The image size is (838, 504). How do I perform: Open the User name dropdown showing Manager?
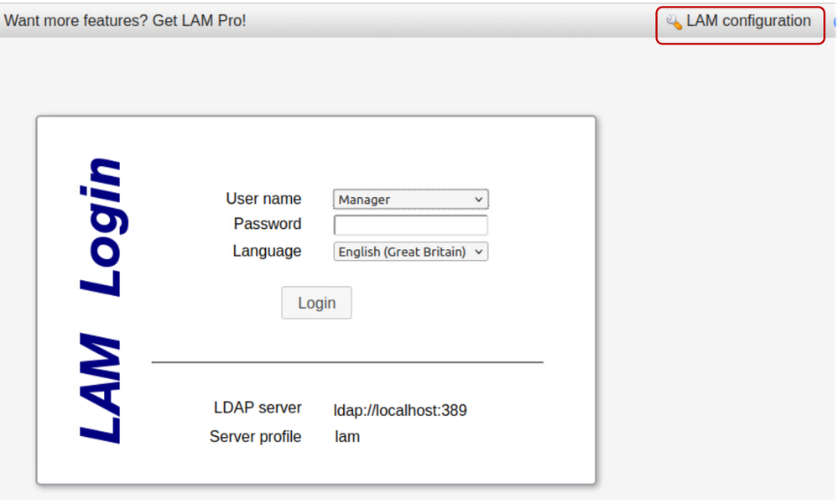click(410, 200)
